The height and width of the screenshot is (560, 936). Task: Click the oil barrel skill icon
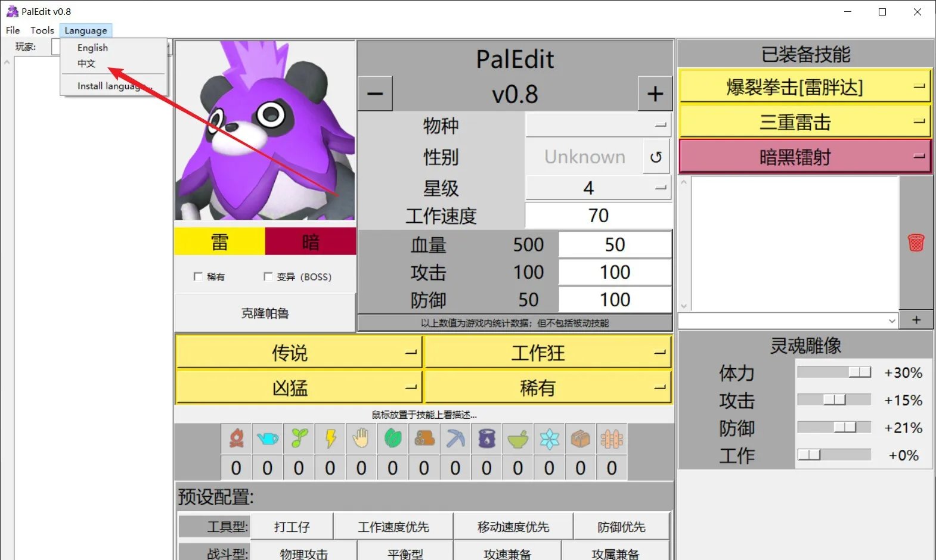[486, 440]
